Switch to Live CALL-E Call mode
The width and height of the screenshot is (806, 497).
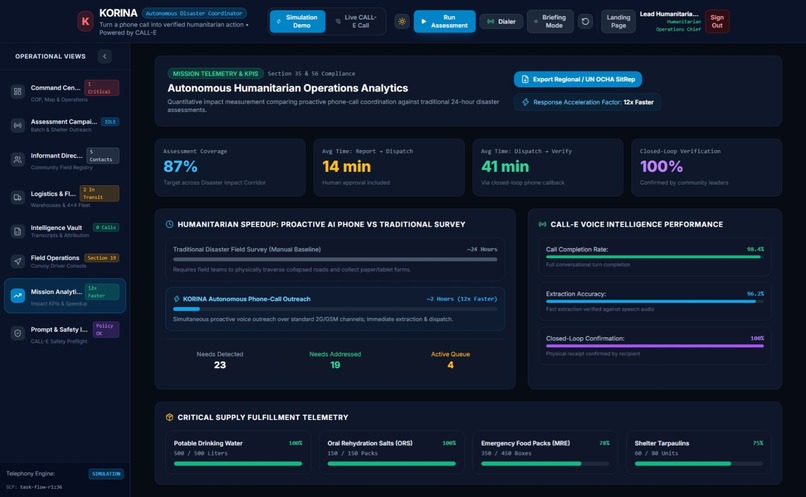coord(356,21)
